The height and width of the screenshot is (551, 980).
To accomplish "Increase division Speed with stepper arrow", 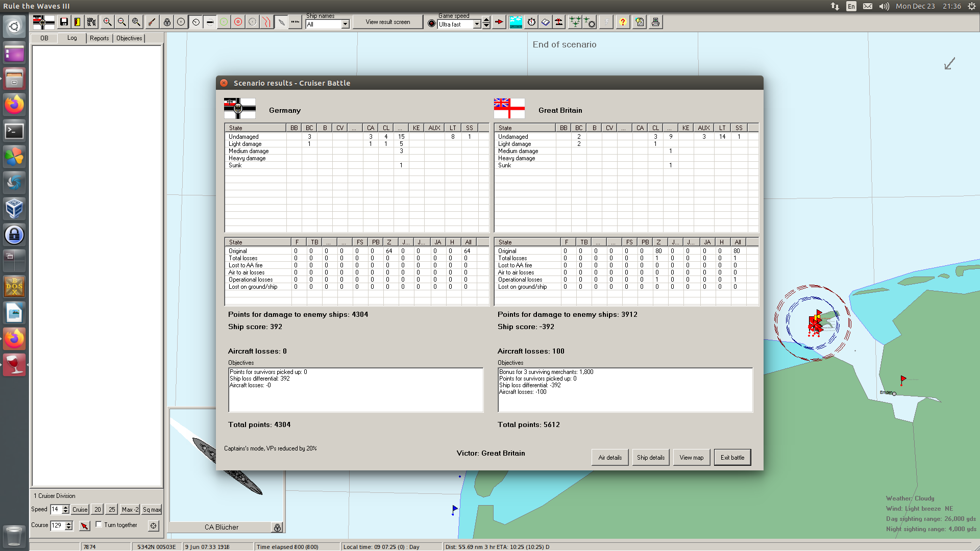I will click(65, 507).
